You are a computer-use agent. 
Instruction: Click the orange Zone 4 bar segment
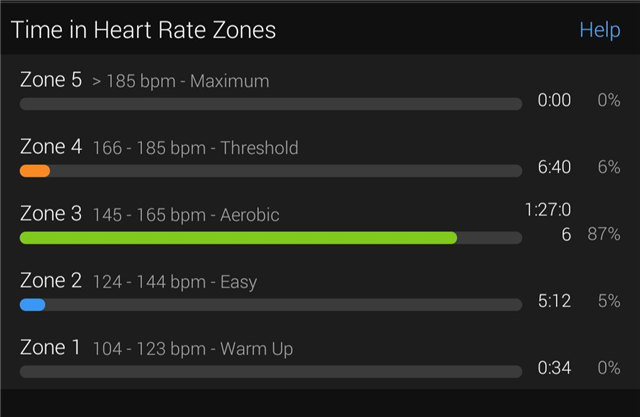point(35,171)
